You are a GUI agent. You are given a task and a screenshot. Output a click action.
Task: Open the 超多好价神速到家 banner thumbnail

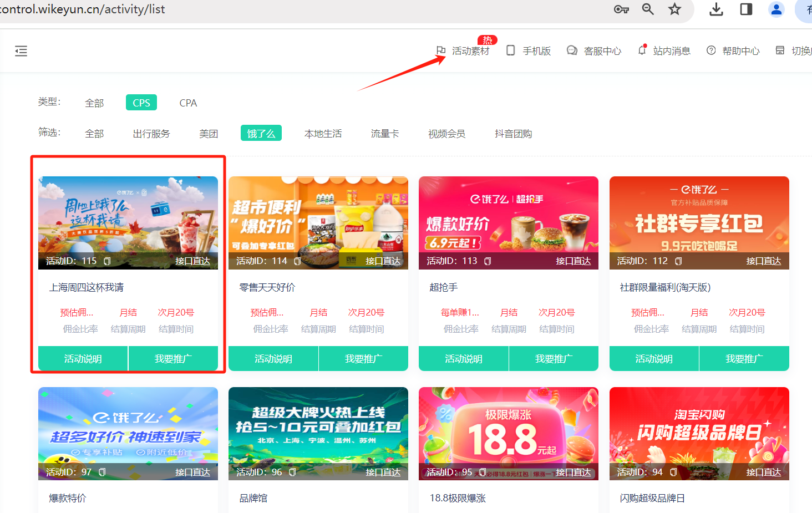pos(128,434)
